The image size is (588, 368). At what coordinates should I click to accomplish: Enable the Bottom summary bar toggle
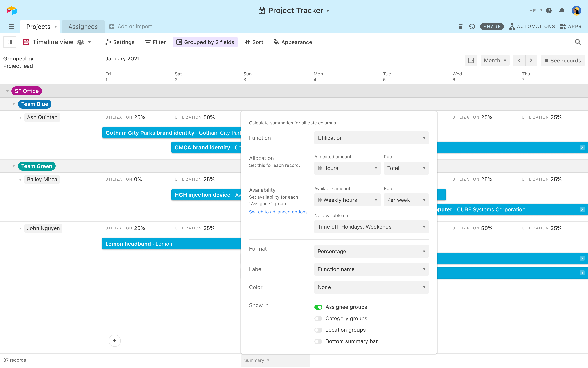pos(318,341)
